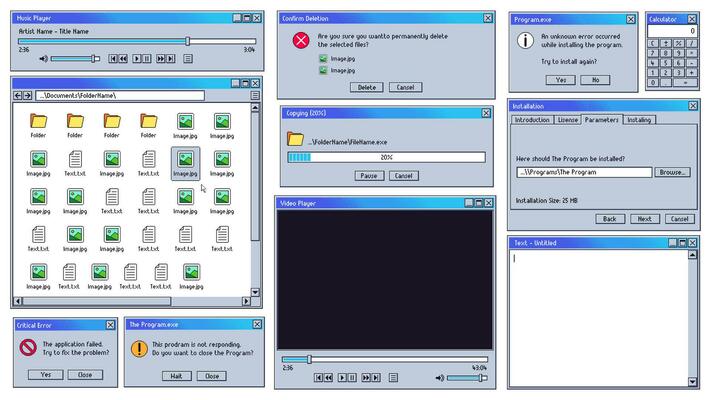This screenshot has height=400, width=711.
Task: Skip to next video in Video Player
Action: click(x=376, y=377)
